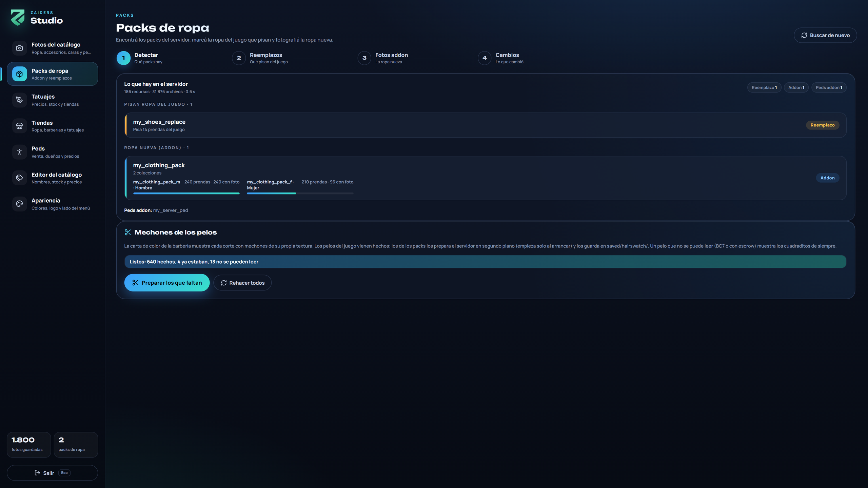Open the my_shoes_replace pack row
868x488 pixels.
485,125
